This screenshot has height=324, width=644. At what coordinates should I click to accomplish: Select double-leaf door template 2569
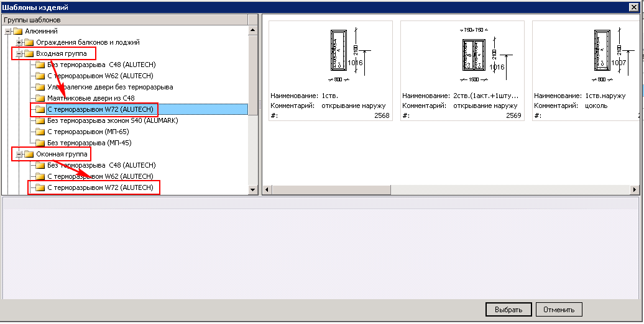(462, 71)
